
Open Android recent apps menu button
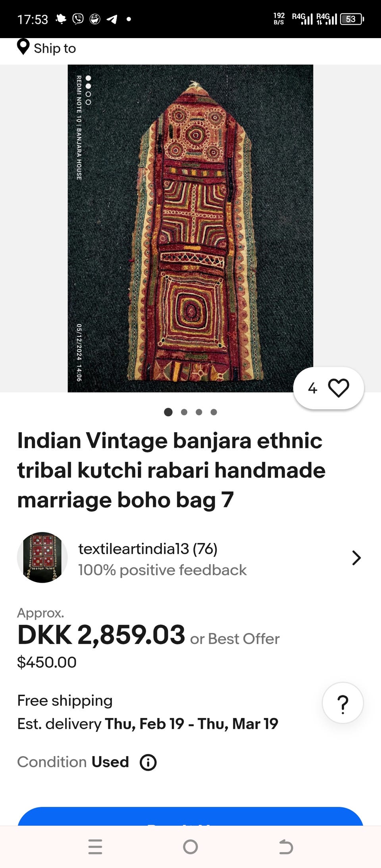click(x=95, y=847)
